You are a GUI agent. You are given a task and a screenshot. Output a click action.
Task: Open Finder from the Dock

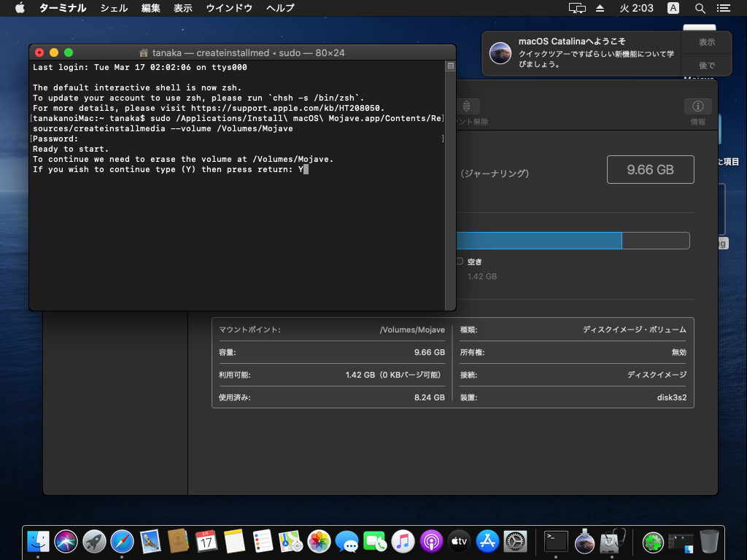(x=38, y=542)
